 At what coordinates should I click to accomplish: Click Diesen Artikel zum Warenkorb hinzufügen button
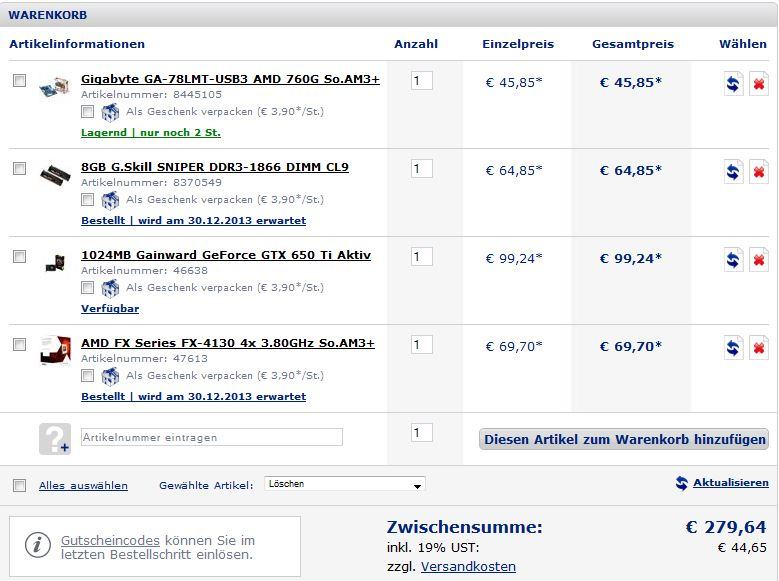coord(624,439)
